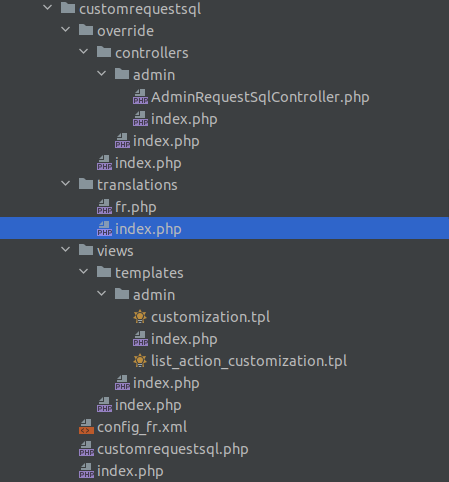The height and width of the screenshot is (482, 449).
Task: Collapse the admin chevron under controllers
Action: pos(102,73)
